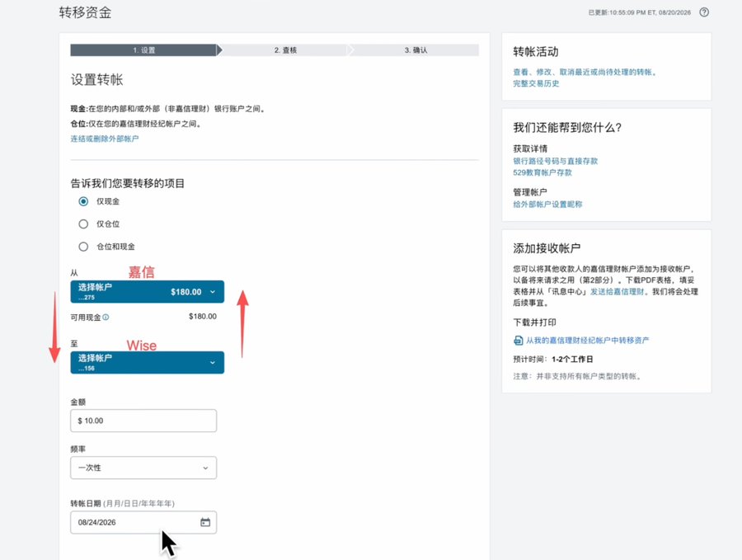Click the info icon beside 可用现金
The height and width of the screenshot is (560, 742).
[x=106, y=318]
